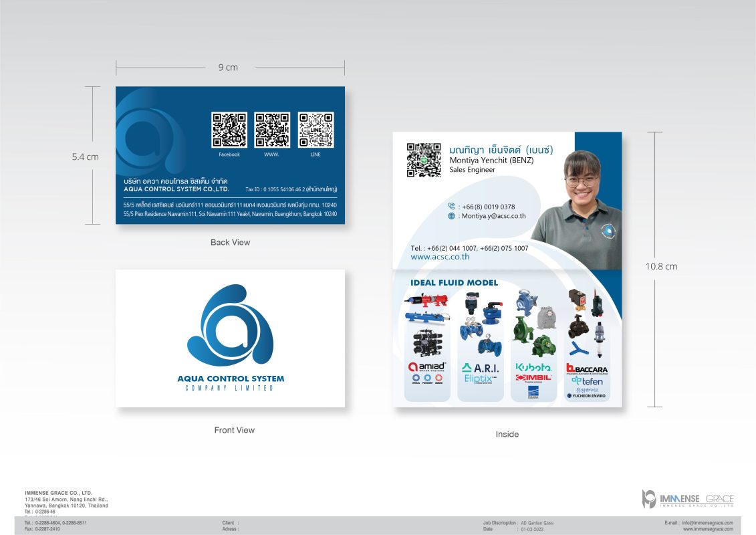Click the Thai name heading on inside card

501,150
